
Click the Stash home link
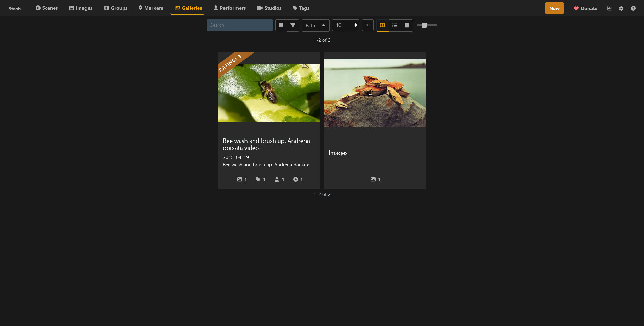(14, 9)
